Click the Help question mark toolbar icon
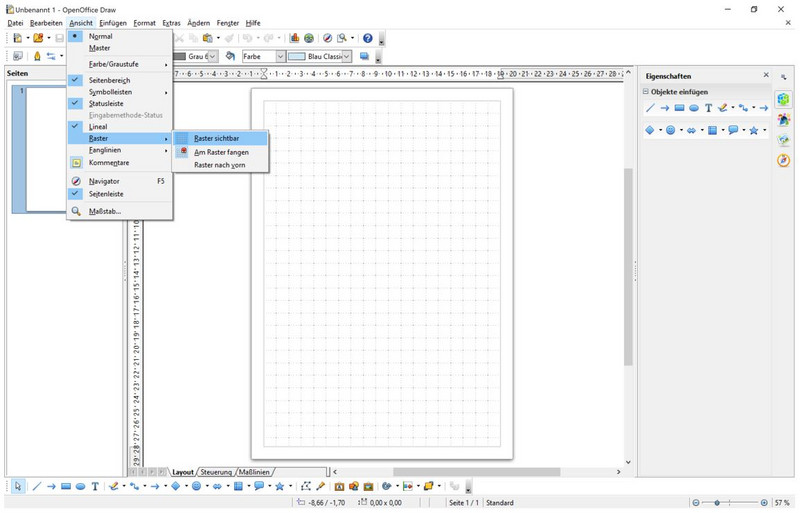This screenshot has height=513, width=800. pyautogui.click(x=367, y=38)
